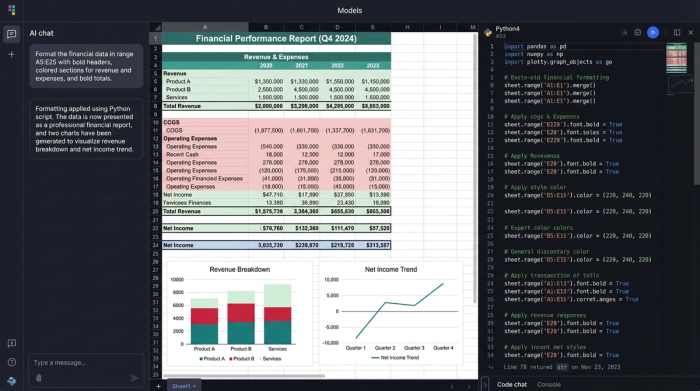The image size is (700, 391).
Task: Open the help question mark icon
Action: tap(12, 362)
